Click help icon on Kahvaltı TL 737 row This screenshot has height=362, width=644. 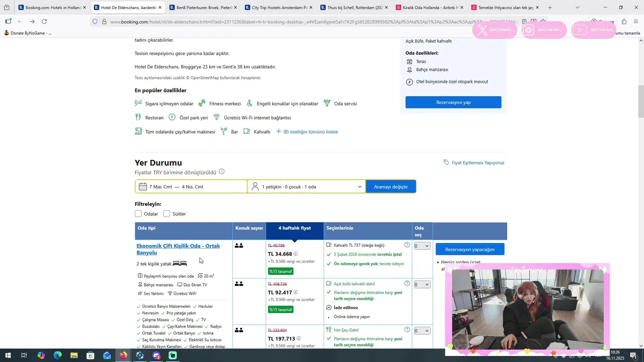pos(407,245)
